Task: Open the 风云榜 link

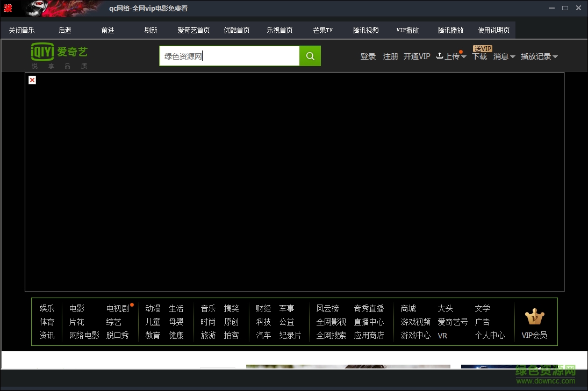Action: point(327,308)
